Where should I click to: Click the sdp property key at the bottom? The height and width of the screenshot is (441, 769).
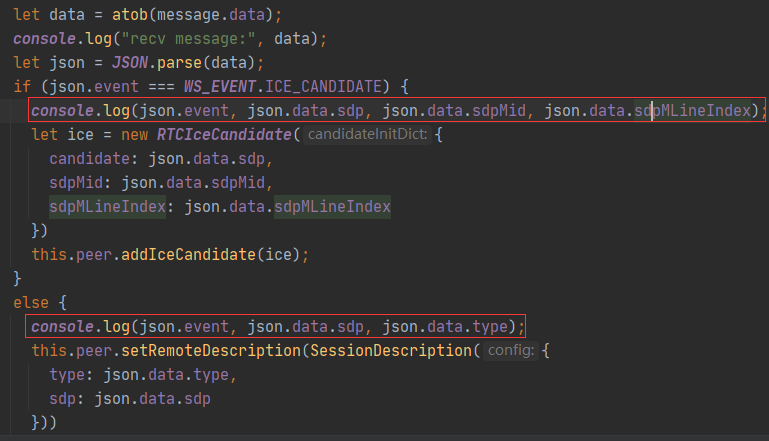coord(62,399)
